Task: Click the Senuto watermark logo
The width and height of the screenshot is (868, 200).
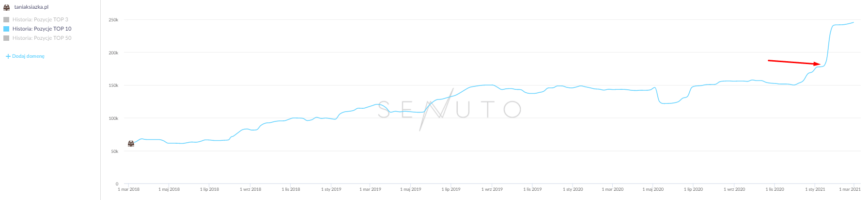Action: [x=449, y=110]
